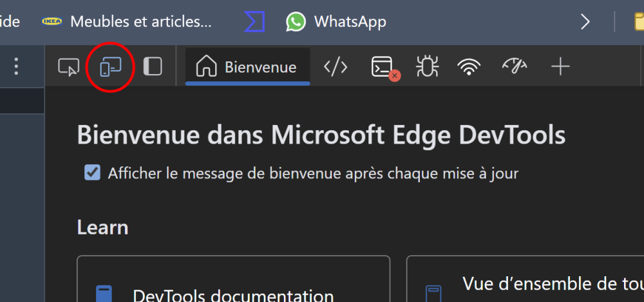Uncheck Afficher le message de bienvenue checkbox

pyautogui.click(x=93, y=173)
